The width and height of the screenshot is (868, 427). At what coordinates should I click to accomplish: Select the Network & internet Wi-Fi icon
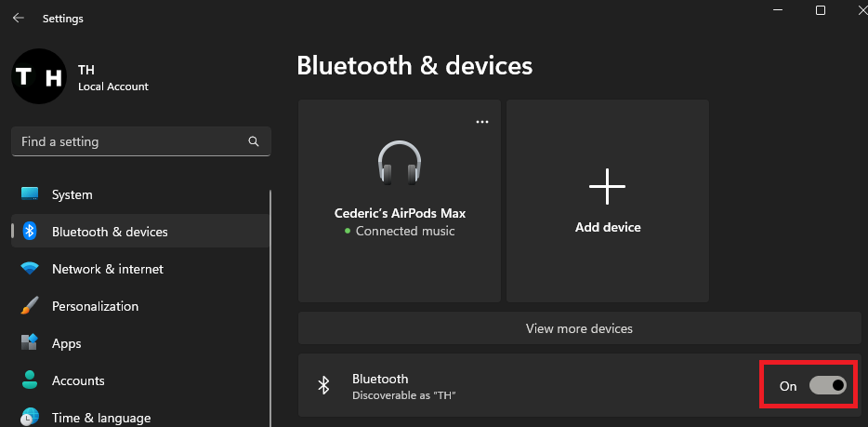(30, 269)
